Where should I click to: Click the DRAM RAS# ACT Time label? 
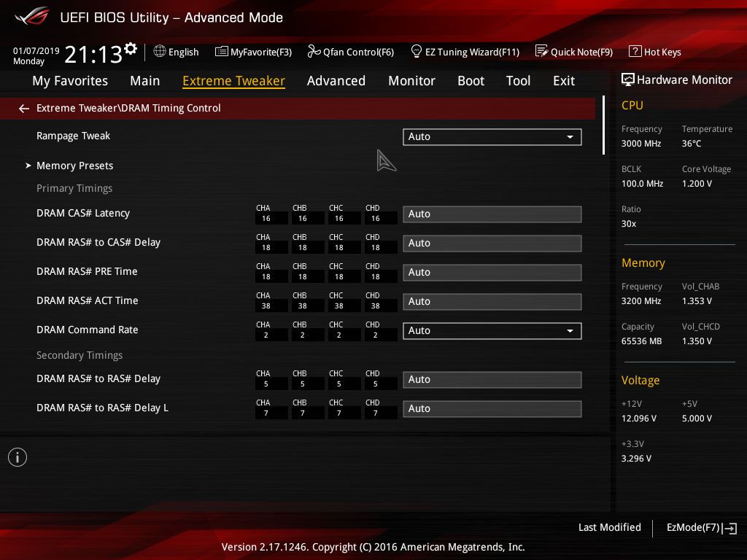88,300
